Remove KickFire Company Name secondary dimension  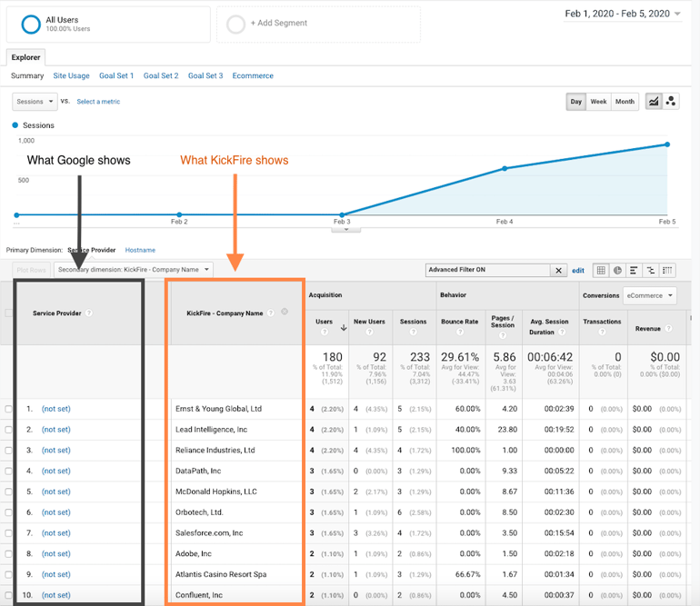[285, 312]
